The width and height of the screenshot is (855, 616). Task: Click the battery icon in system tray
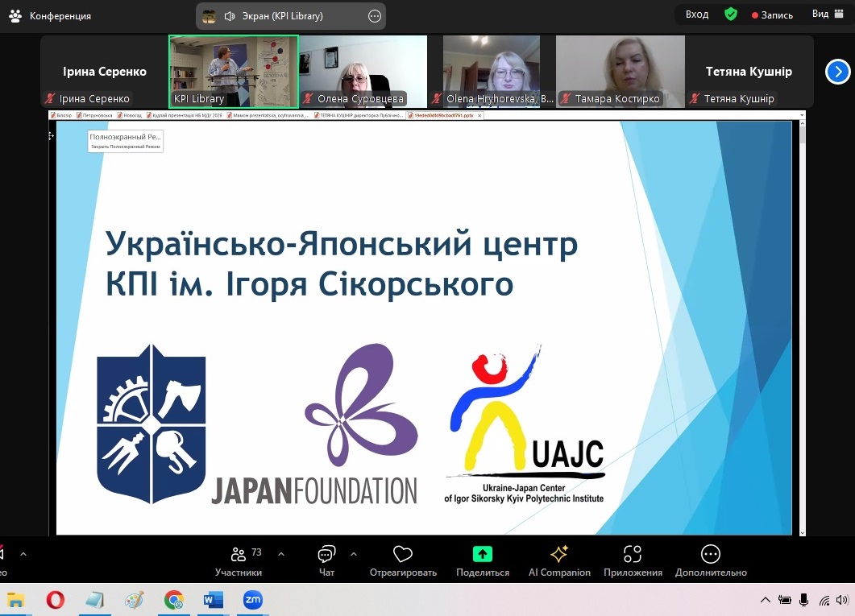pos(785,600)
